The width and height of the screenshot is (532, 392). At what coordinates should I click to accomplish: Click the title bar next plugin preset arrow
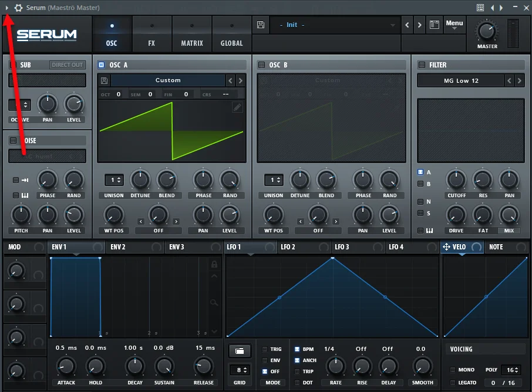(x=501, y=8)
